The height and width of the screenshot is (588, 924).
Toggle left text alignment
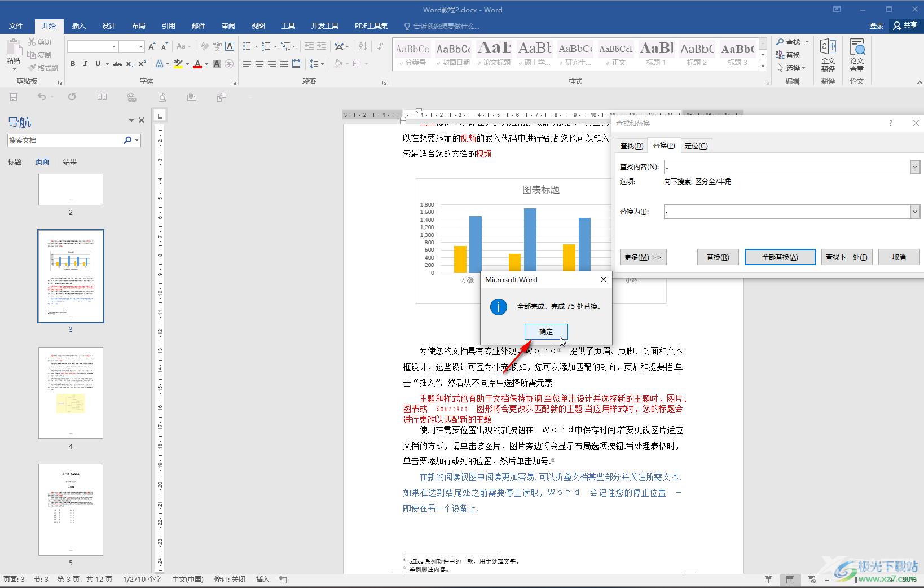(247, 64)
